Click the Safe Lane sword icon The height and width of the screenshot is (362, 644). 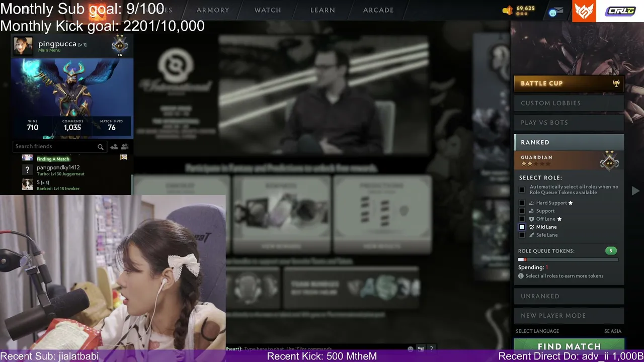click(x=532, y=235)
